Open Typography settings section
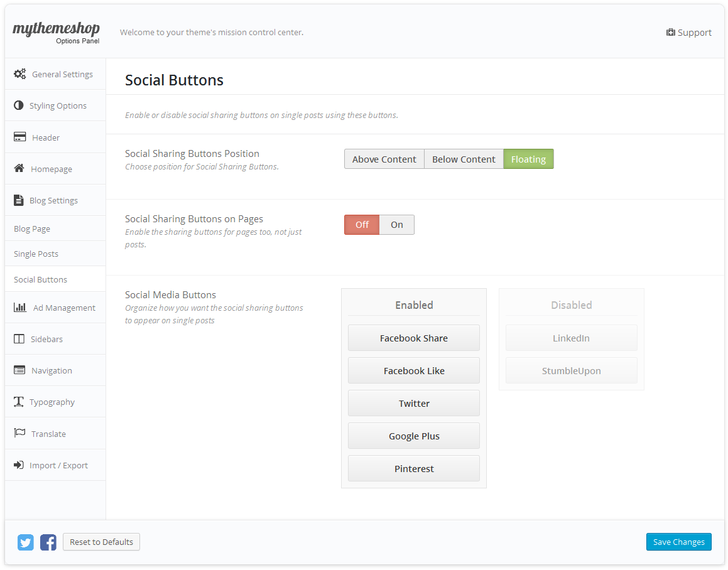728x570 pixels. pyautogui.click(x=52, y=402)
